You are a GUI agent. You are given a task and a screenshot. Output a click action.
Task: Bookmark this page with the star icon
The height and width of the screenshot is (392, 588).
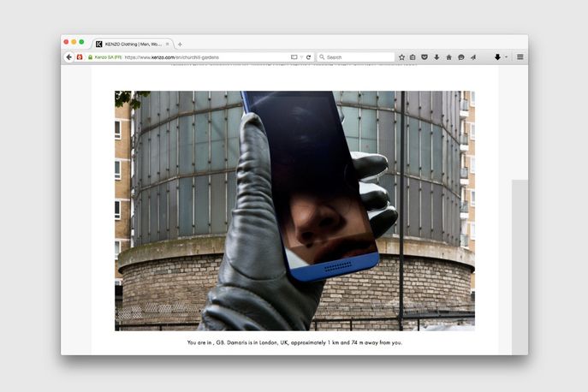click(401, 57)
